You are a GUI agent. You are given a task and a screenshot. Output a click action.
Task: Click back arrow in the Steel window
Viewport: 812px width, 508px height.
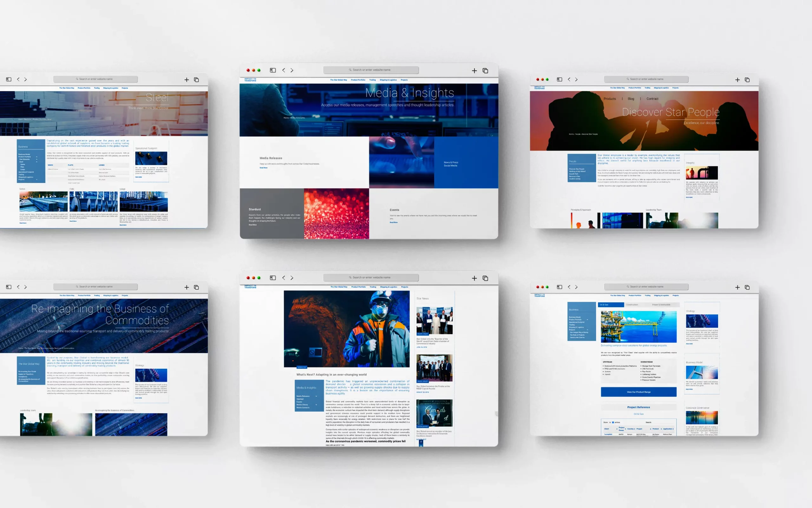click(18, 79)
